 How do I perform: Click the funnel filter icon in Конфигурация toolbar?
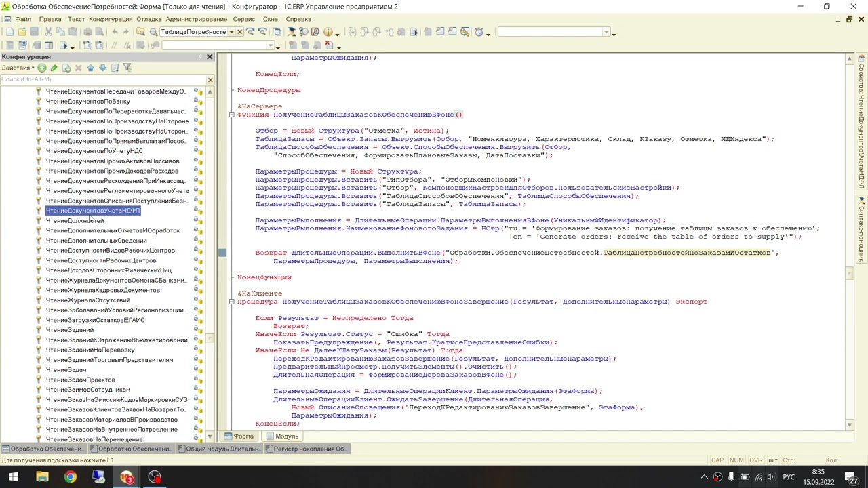pyautogui.click(x=127, y=68)
